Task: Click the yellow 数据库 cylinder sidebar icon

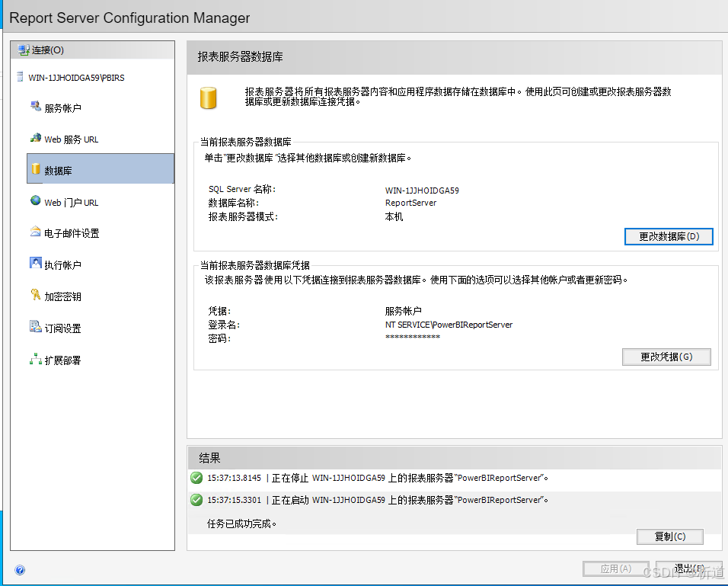Action: 35,169
